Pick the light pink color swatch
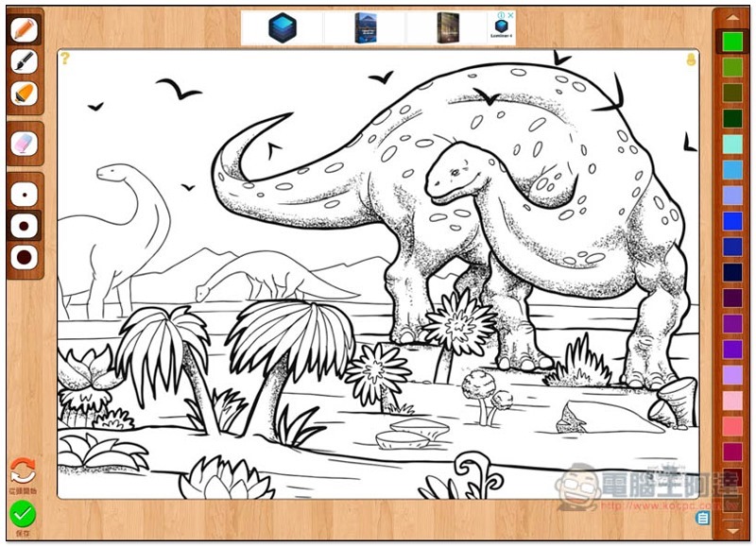Viewport: 756px width, 547px height. [x=732, y=401]
